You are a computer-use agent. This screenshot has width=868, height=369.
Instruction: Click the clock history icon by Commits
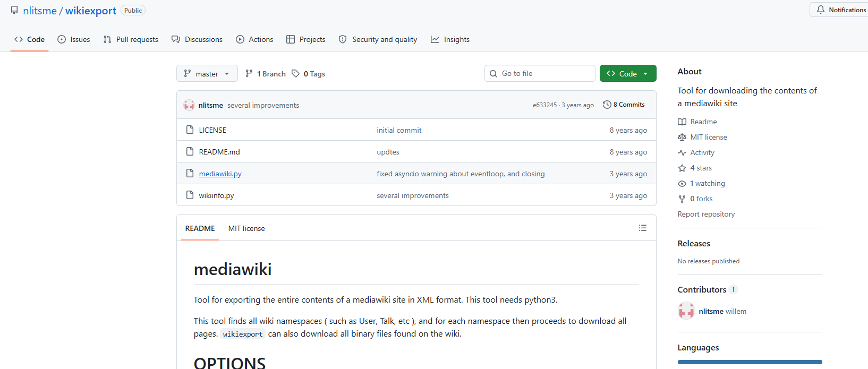607,105
